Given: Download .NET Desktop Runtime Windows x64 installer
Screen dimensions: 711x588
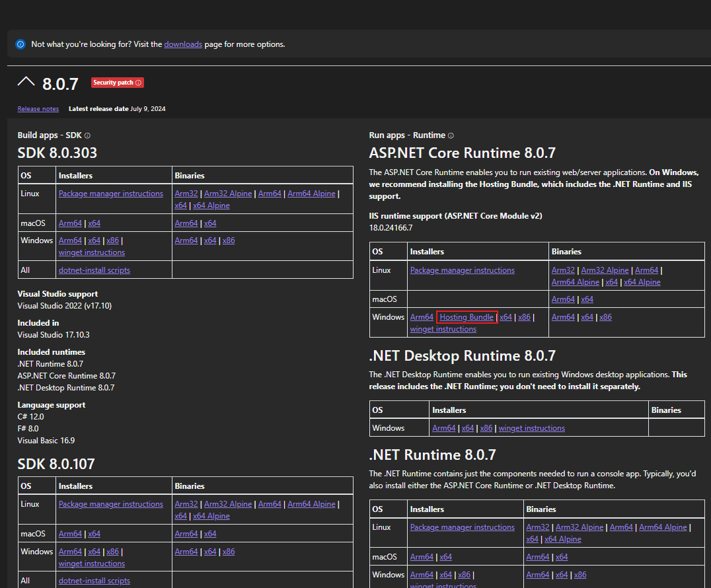Looking at the screenshot, I should pos(468,428).
